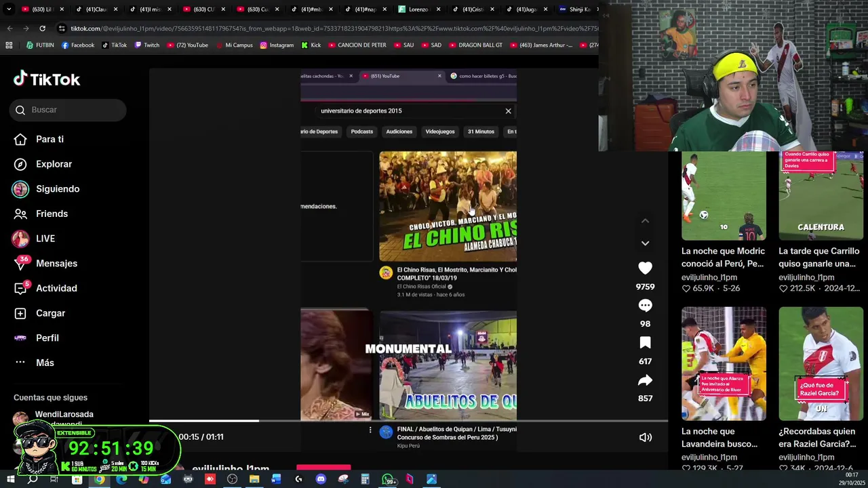Save video with the bookmark icon
Screen dimensions: 868x488
click(646, 343)
